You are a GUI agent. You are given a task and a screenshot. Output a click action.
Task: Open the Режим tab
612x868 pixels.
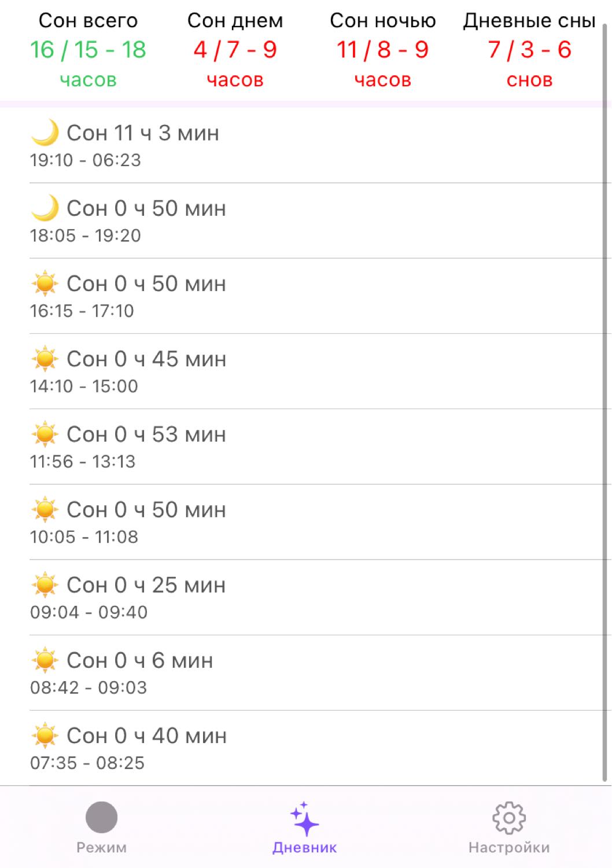pyautogui.click(x=101, y=826)
